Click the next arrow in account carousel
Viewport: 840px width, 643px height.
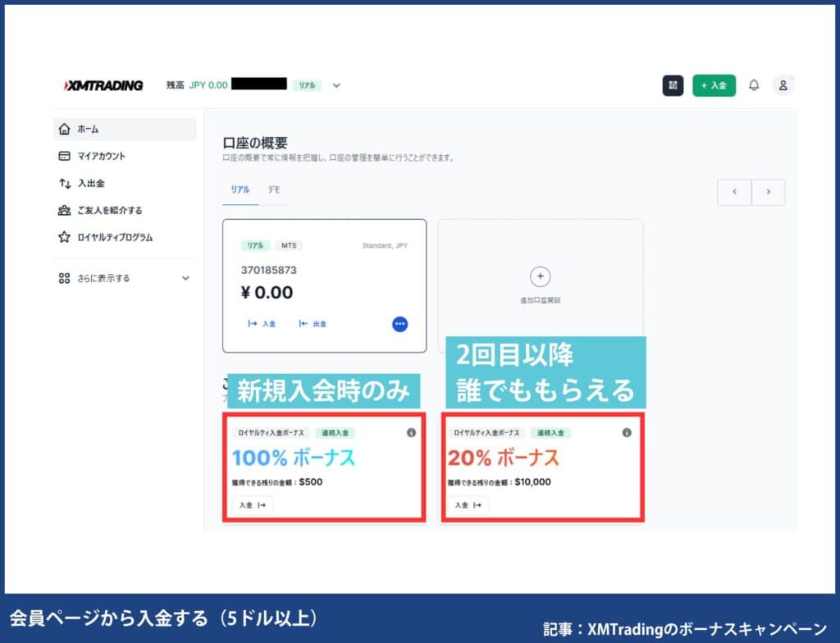pyautogui.click(x=768, y=192)
